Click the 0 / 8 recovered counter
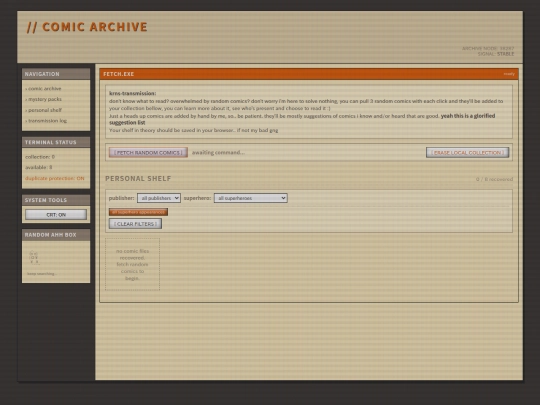This screenshot has width=540, height=405. pos(494,179)
